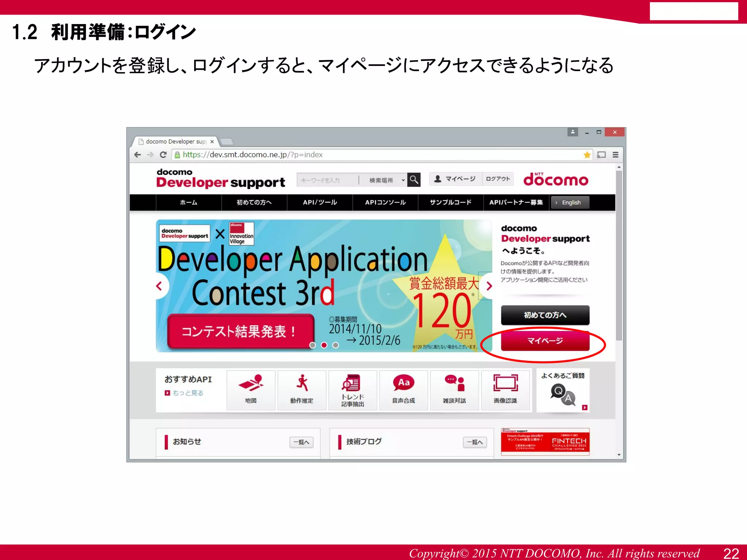Viewport: 747px width, 560px height.
Task: Open the トレンド記事抽出 API icon
Action: 353,390
